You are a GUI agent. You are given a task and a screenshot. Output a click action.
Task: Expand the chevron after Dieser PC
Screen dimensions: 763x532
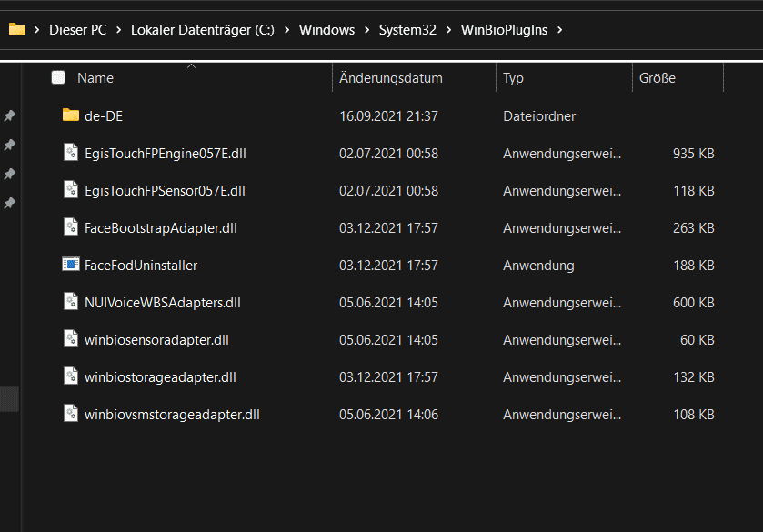pos(118,30)
